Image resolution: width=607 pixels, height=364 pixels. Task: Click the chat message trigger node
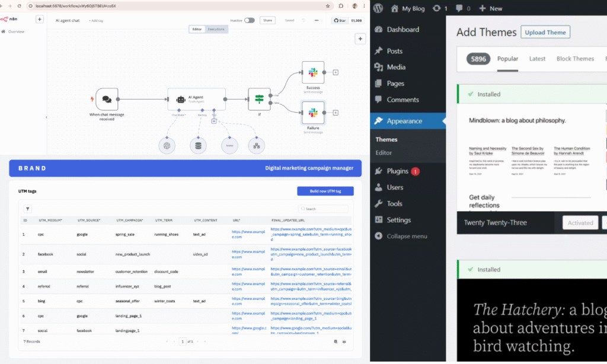(107, 99)
